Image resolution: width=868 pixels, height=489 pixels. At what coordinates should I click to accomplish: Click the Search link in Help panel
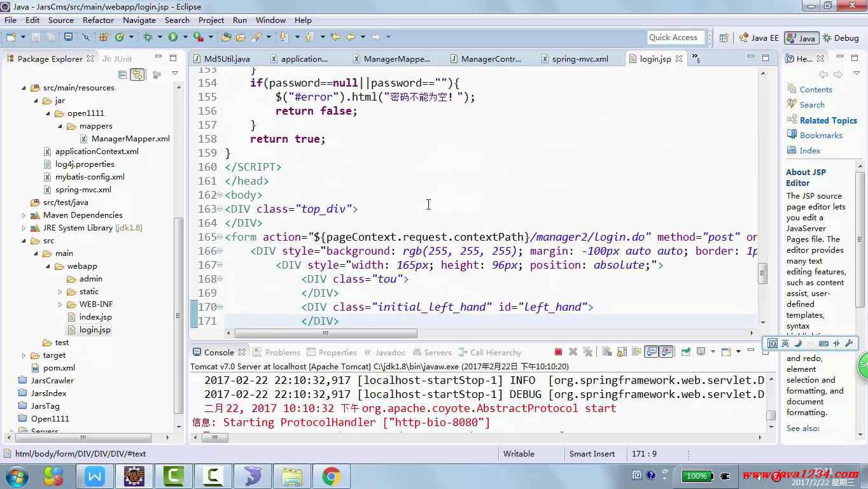click(x=812, y=105)
